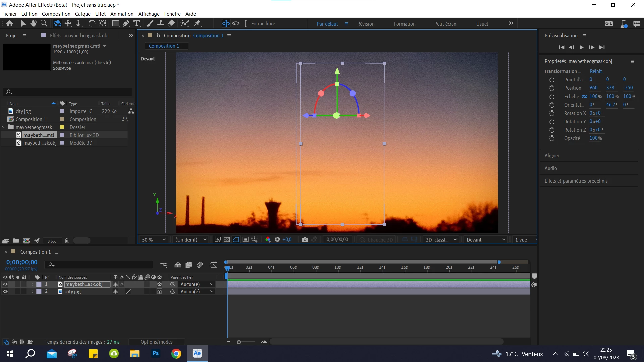Image resolution: width=644 pixels, height=362 pixels.
Task: Select the Pen tool
Action: tap(126, 23)
